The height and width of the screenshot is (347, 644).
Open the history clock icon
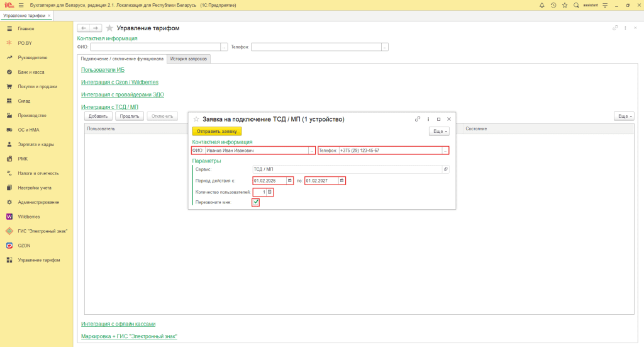point(553,5)
